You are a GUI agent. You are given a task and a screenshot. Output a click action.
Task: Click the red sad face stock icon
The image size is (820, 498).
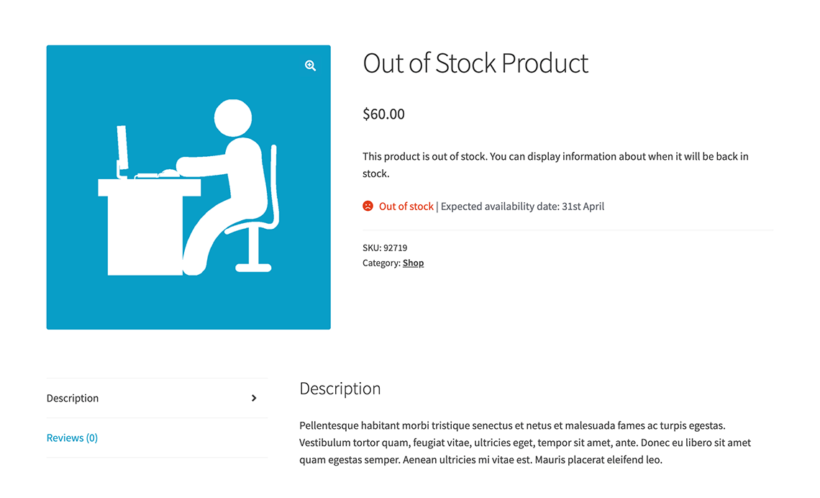pos(368,206)
